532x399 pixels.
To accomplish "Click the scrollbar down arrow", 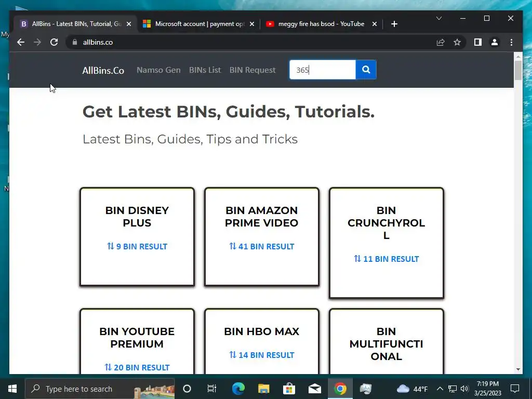I will 518,369.
